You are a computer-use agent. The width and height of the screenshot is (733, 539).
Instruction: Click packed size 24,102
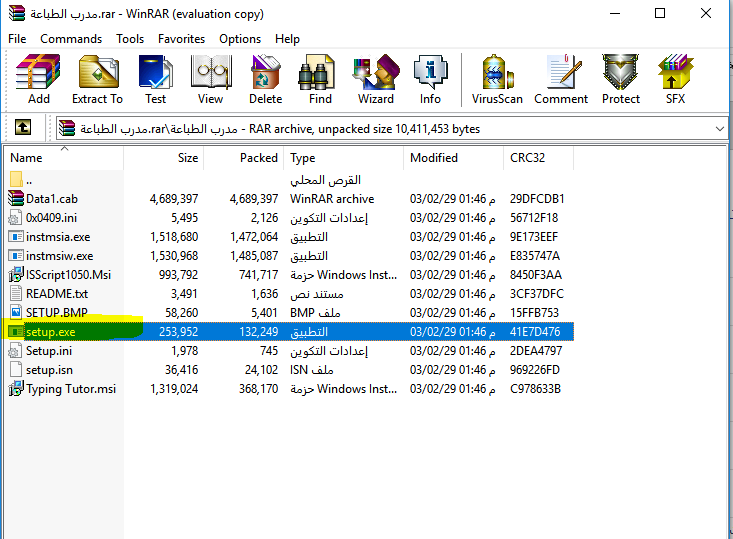(261, 370)
